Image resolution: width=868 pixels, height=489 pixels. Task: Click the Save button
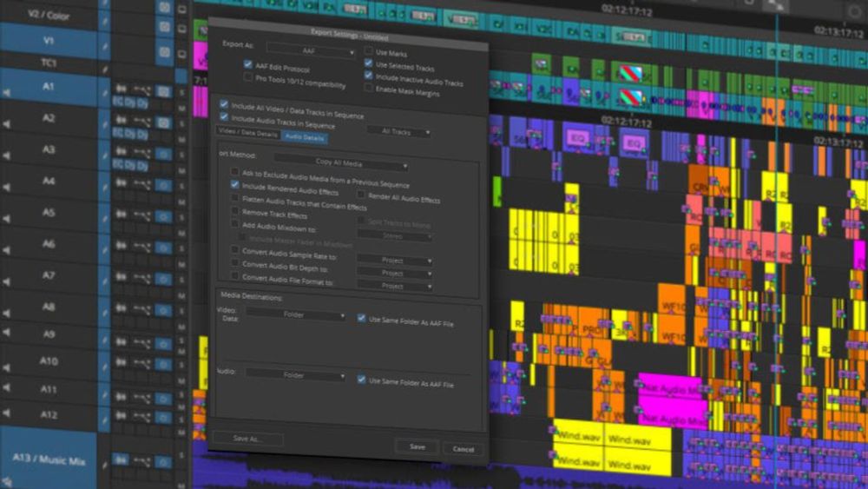pos(418,446)
